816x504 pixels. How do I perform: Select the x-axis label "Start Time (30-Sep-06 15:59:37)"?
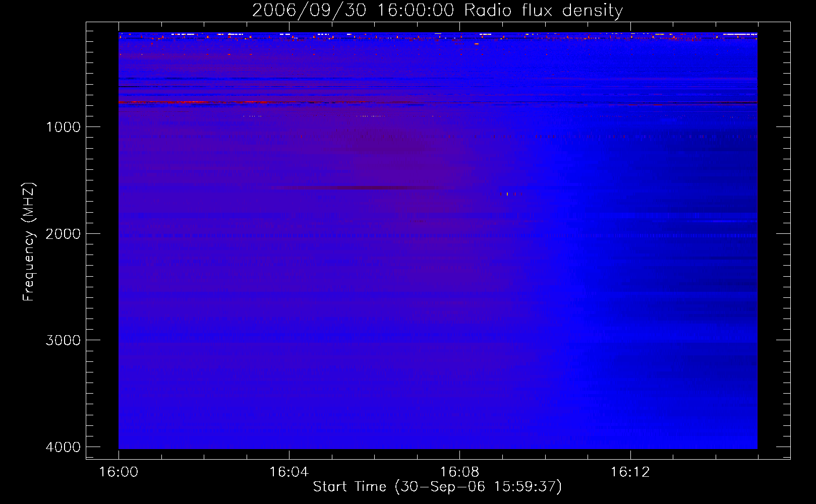pyautogui.click(x=437, y=487)
